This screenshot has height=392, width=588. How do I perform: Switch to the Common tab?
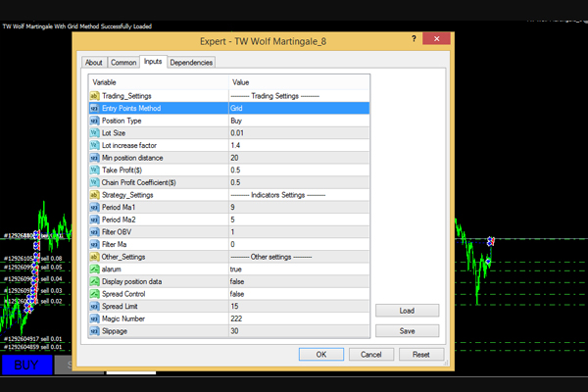(123, 63)
